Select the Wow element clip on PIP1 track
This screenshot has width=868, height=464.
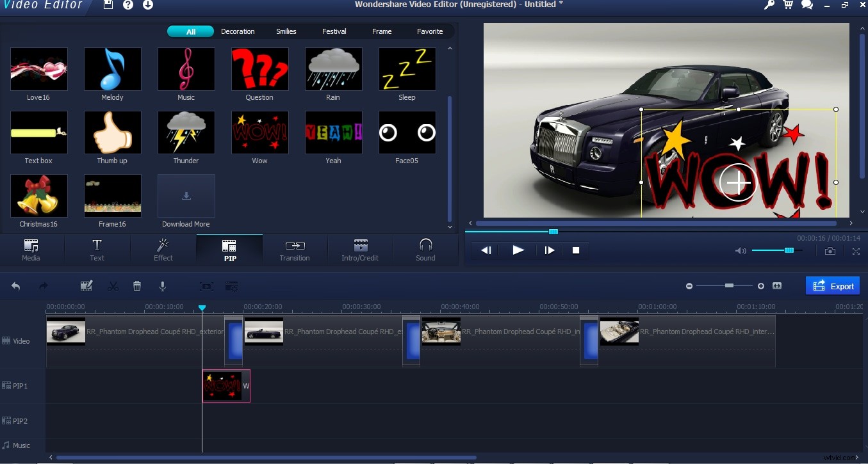(225, 385)
